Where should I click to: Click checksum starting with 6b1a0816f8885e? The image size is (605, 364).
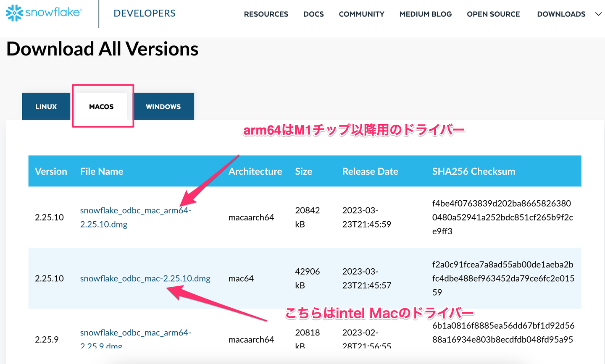tap(503, 333)
